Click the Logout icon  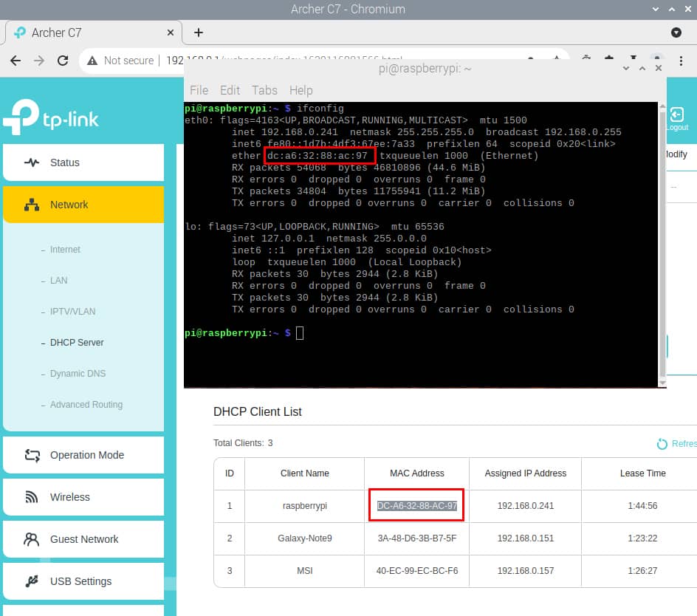tap(677, 114)
